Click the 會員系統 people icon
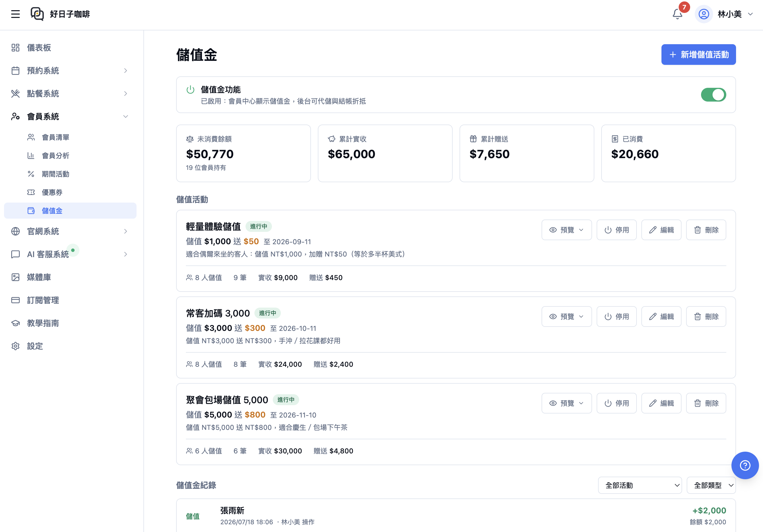The width and height of the screenshot is (763, 532). click(x=15, y=117)
